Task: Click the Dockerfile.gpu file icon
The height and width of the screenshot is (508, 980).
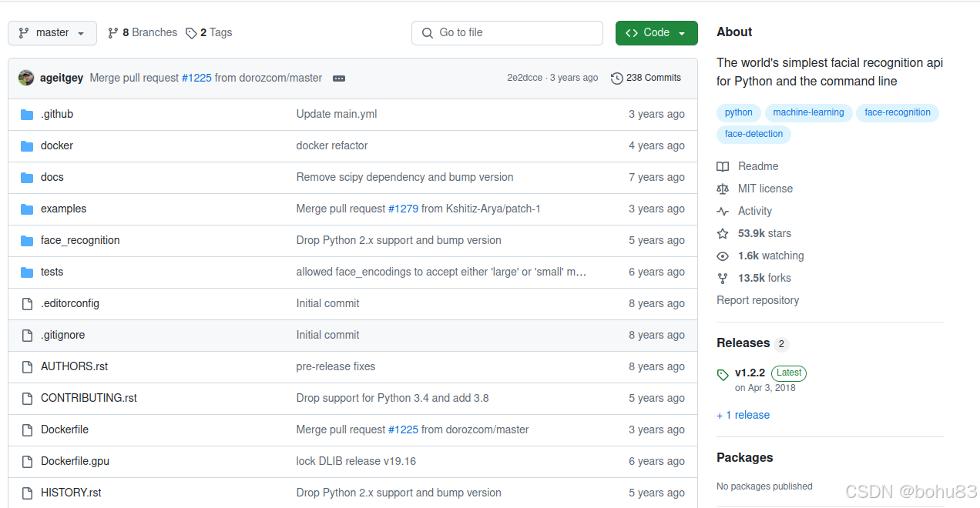Action: coord(27,461)
